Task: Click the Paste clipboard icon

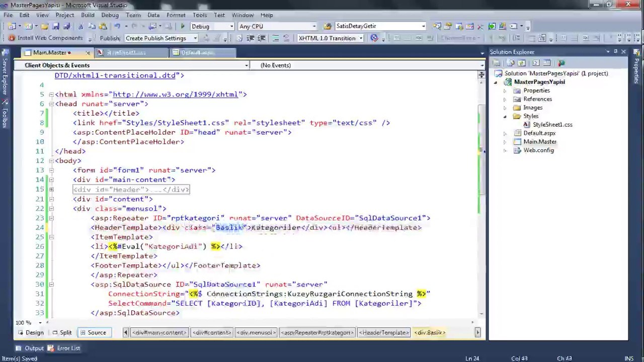Action: coord(103,26)
